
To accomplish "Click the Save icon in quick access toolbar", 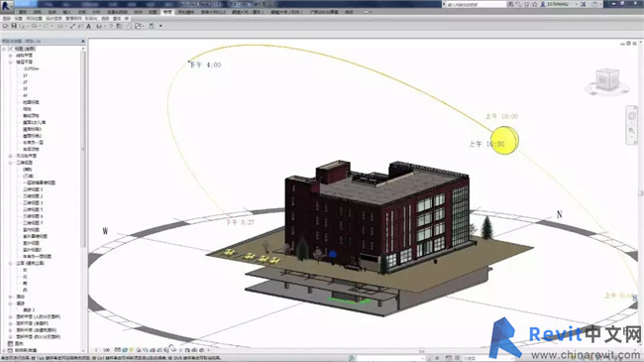I will coord(14,26).
